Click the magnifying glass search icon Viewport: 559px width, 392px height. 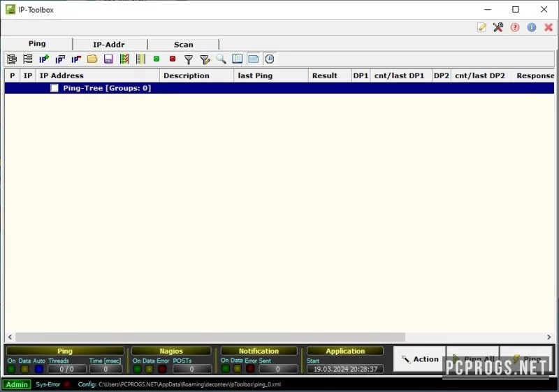221,59
